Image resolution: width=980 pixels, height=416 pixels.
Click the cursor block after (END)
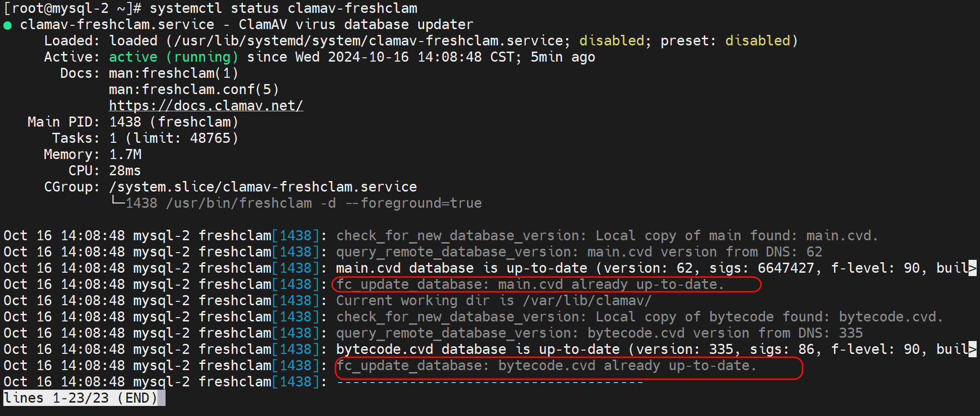pyautogui.click(x=162, y=398)
